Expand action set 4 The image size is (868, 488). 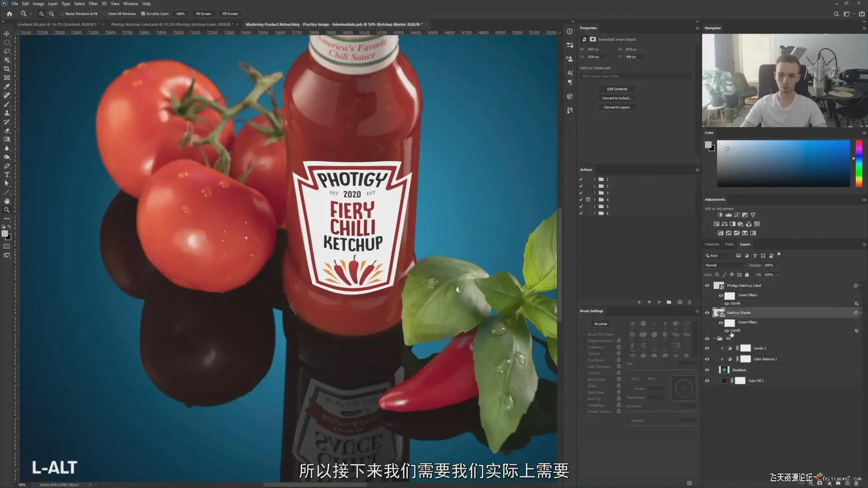(x=594, y=200)
